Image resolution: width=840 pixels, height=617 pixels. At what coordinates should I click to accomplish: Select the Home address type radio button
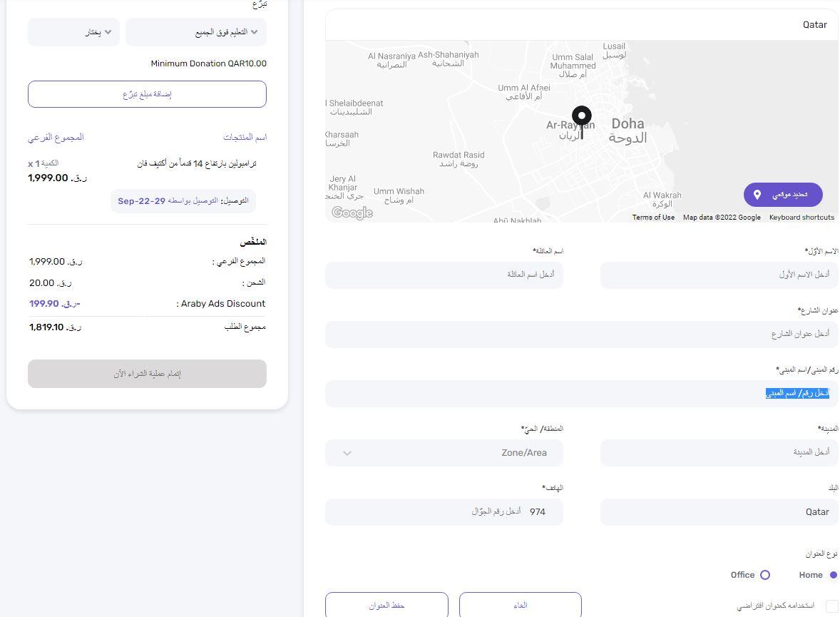pyautogui.click(x=832, y=575)
